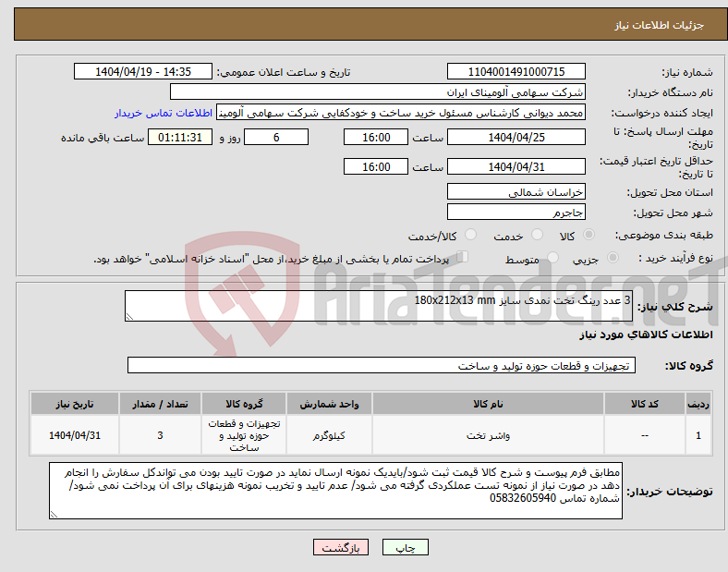Select the کالا radio button

tap(588, 235)
